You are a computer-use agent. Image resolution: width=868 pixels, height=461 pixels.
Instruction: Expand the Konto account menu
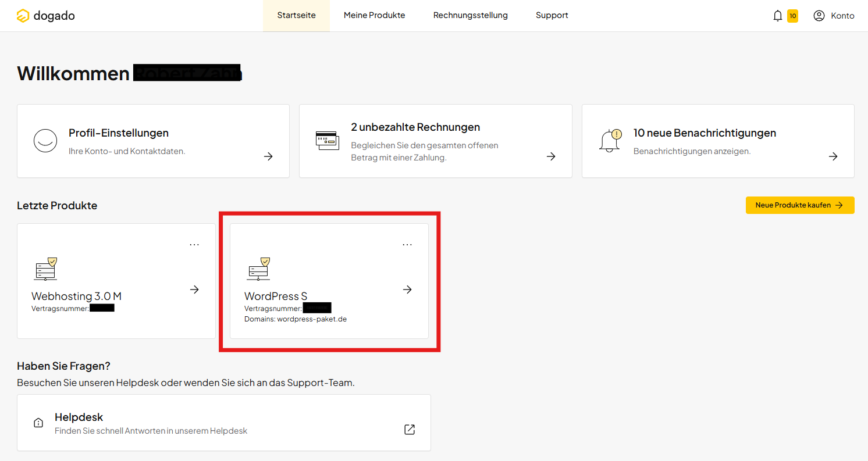(842, 16)
